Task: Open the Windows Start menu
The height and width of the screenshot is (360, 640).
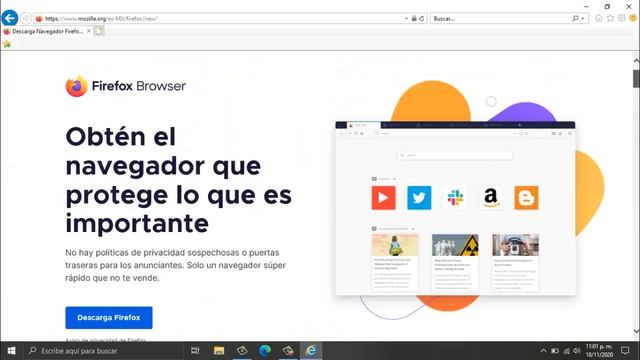Action: (x=11, y=351)
